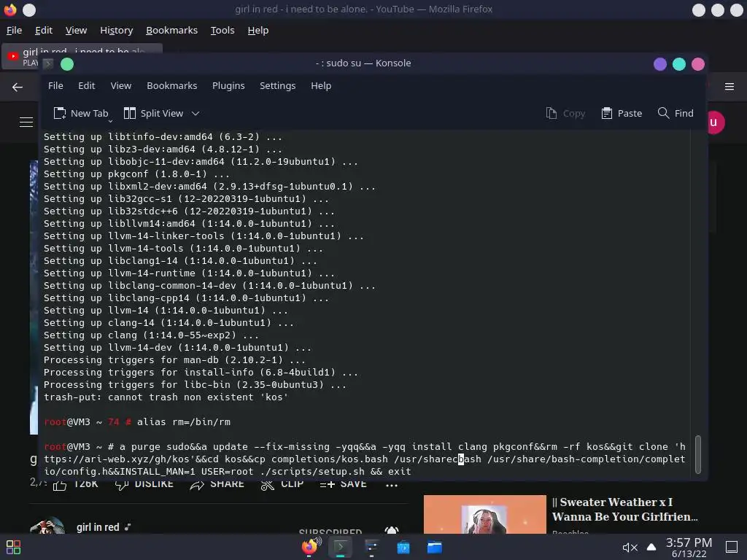747x560 pixels.
Task: Open YouTube sidebar guide menu icon
Action: (x=26, y=122)
